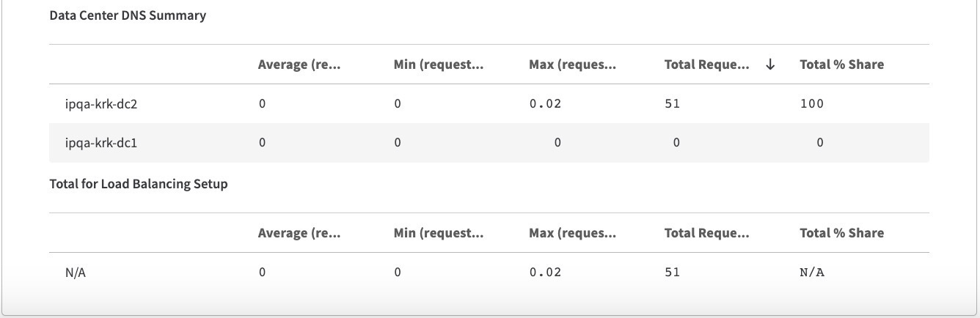Click N/A value under Load Balancing Total % Share
The image size is (980, 318).
point(812,273)
